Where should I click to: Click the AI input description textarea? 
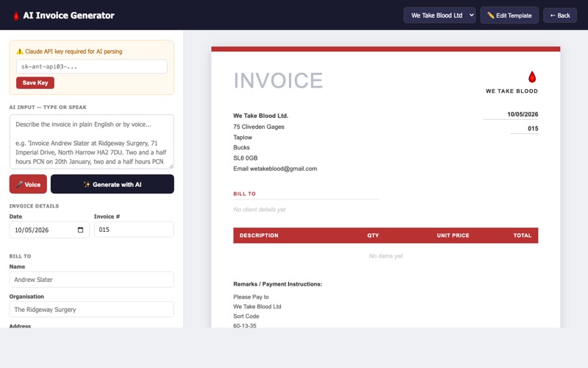91,141
